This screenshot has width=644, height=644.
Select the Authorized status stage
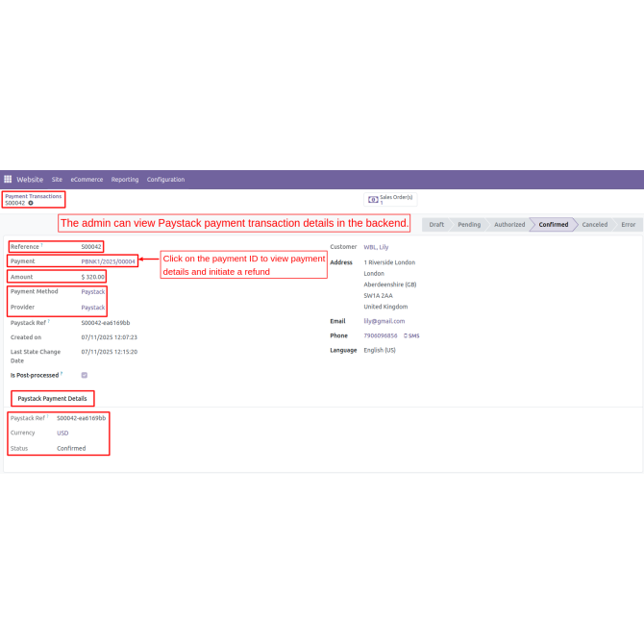tap(509, 225)
